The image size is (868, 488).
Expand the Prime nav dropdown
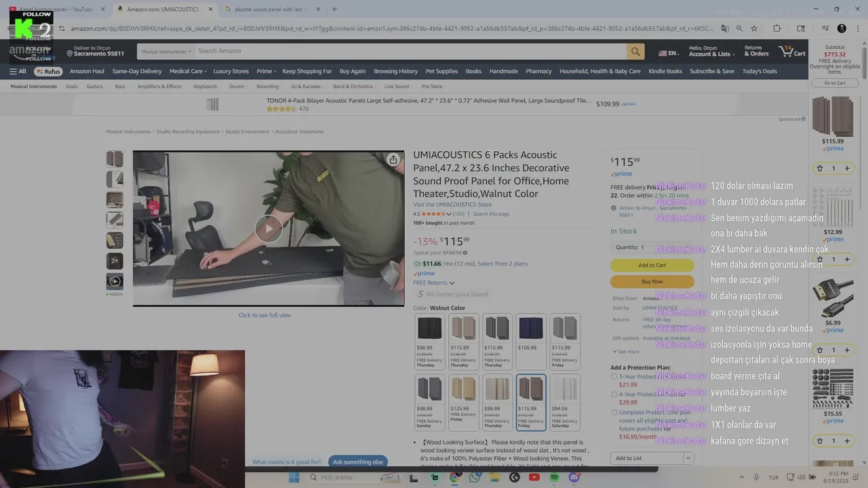[x=267, y=71]
